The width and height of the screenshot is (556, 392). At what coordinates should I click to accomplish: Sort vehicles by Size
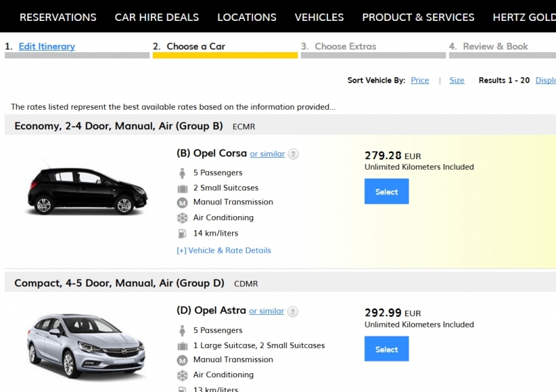[457, 81]
